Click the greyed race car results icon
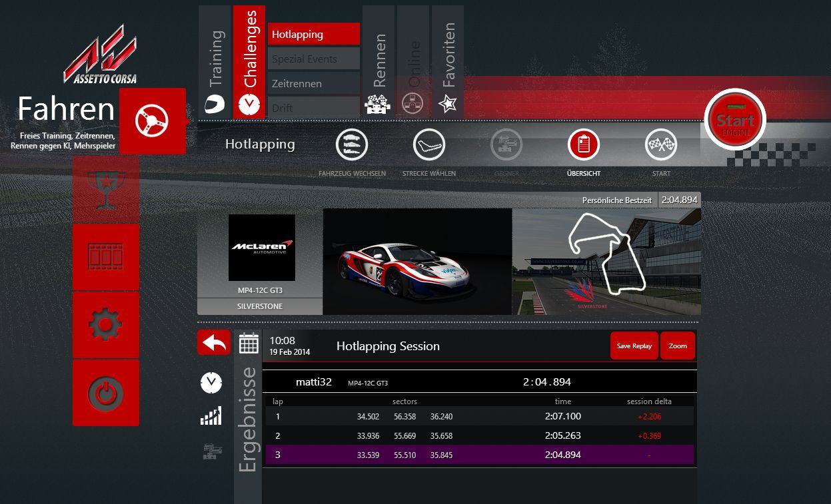The image size is (831, 504). pyautogui.click(x=212, y=452)
